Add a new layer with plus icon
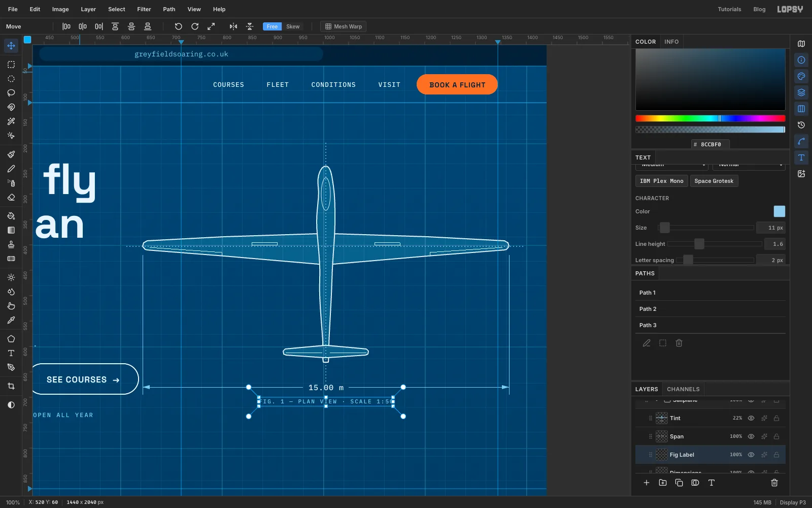 [647, 483]
